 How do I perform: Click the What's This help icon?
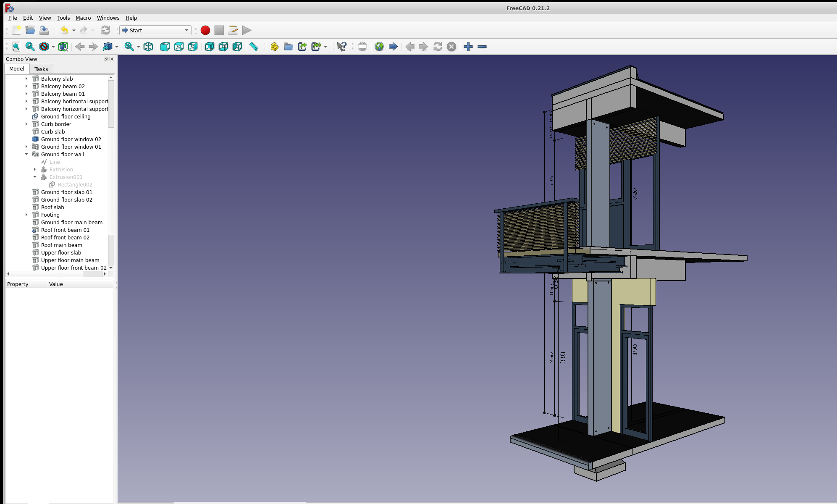[341, 47]
